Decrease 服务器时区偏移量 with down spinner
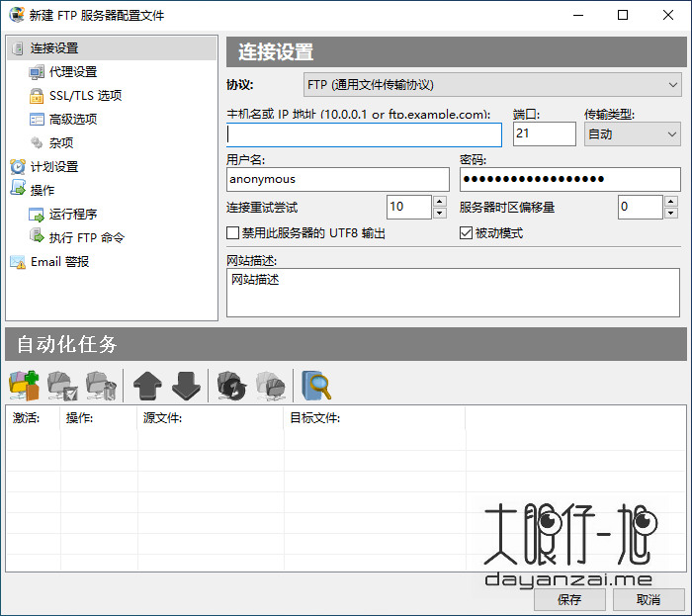The image size is (692, 616). coord(670,213)
